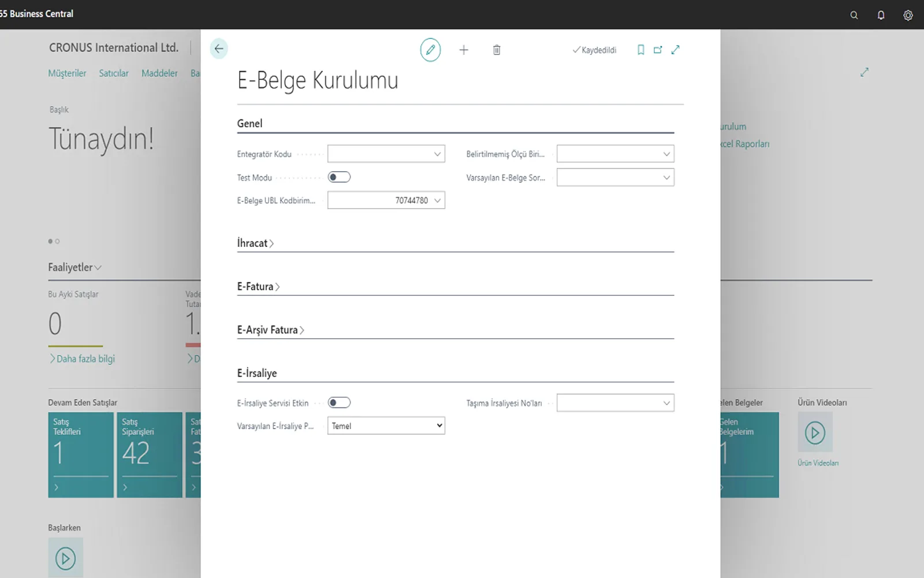Open the Satış Teklifleri tile
This screenshot has width=924, height=578.
pyautogui.click(x=81, y=455)
